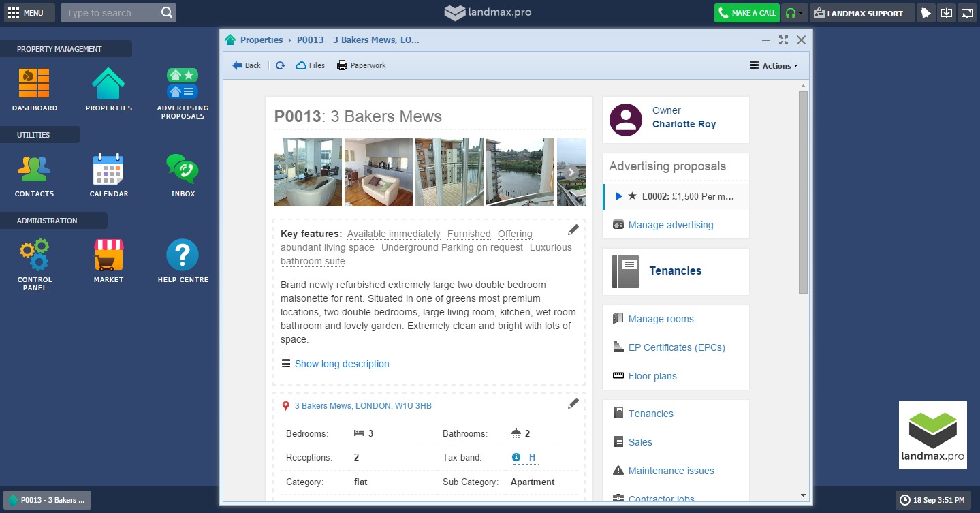Open the Dashboard icon
980x513 pixels.
coord(34,84)
